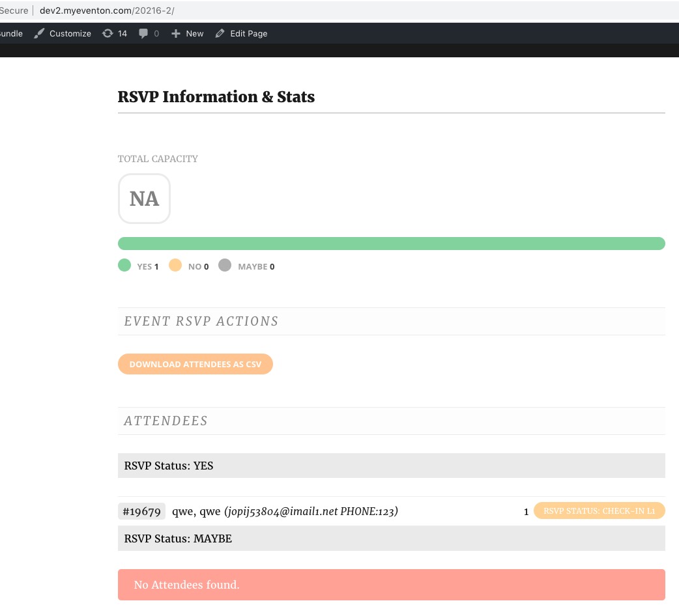This screenshot has height=616, width=679.
Task: Select attendee ID #19679 tag
Action: [x=141, y=512]
